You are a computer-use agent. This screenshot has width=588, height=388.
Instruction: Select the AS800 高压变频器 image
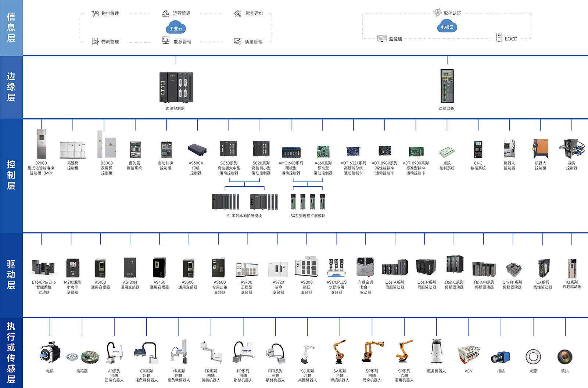[307, 267]
